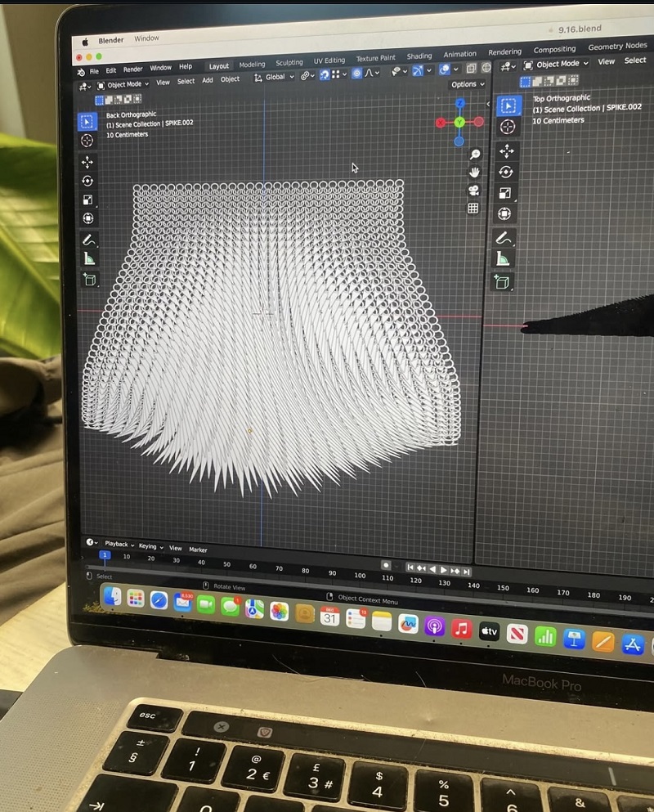Toggle proportional editing button
Image resolution: width=654 pixels, height=812 pixels.
356,74
